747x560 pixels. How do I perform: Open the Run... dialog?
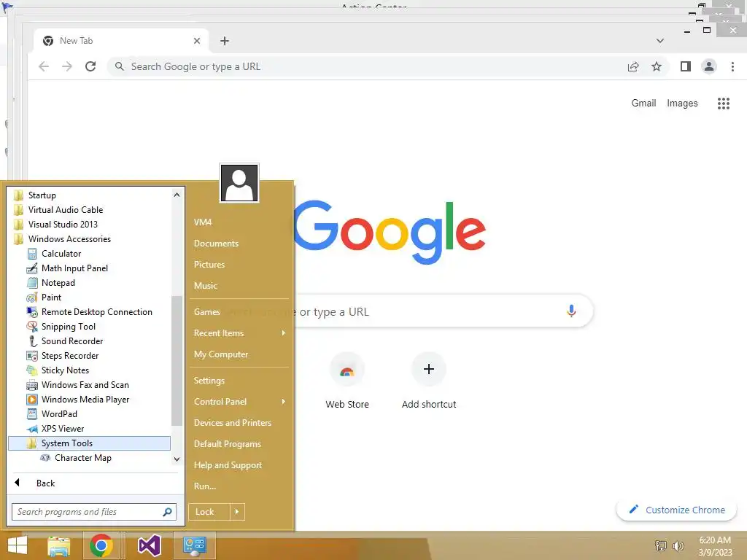(x=205, y=486)
